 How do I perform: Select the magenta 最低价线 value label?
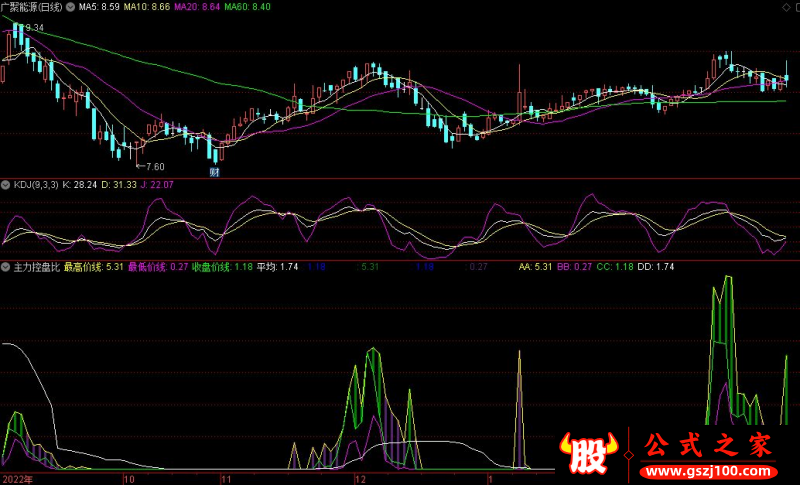point(158,267)
